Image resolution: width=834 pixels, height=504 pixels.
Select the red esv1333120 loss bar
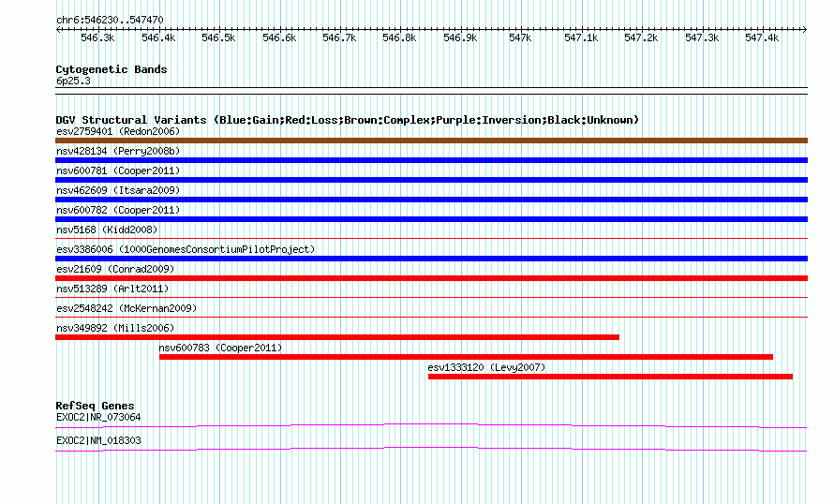[x=611, y=377]
